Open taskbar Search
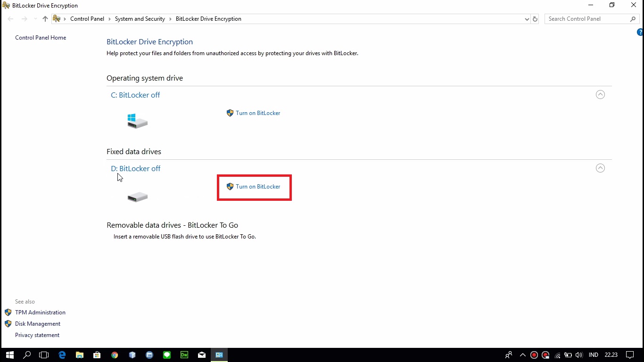This screenshot has width=644, height=362. tap(27, 355)
